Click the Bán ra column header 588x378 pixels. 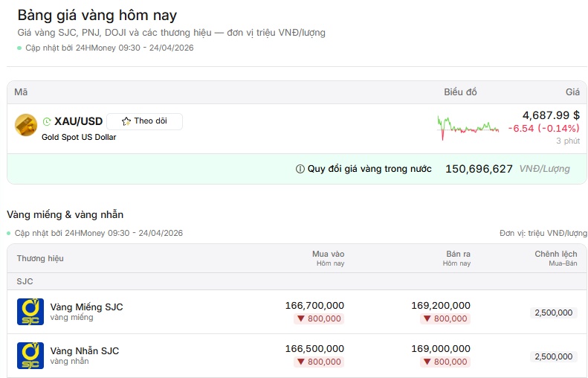tap(456, 258)
